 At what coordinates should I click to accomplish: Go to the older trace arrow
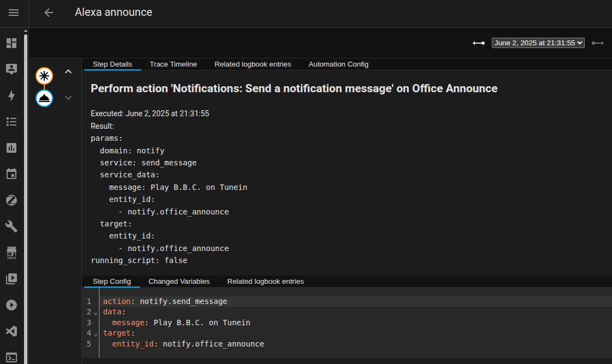pyautogui.click(x=479, y=43)
